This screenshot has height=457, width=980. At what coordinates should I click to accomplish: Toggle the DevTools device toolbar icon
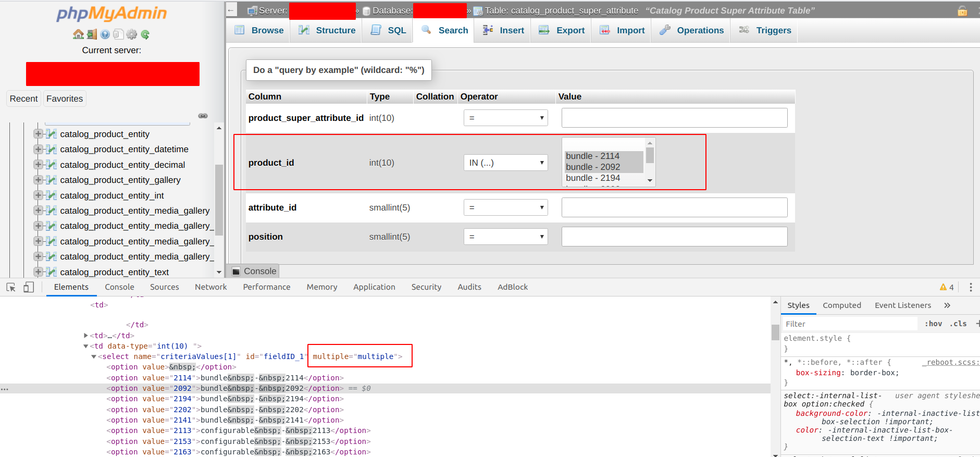pos(29,287)
